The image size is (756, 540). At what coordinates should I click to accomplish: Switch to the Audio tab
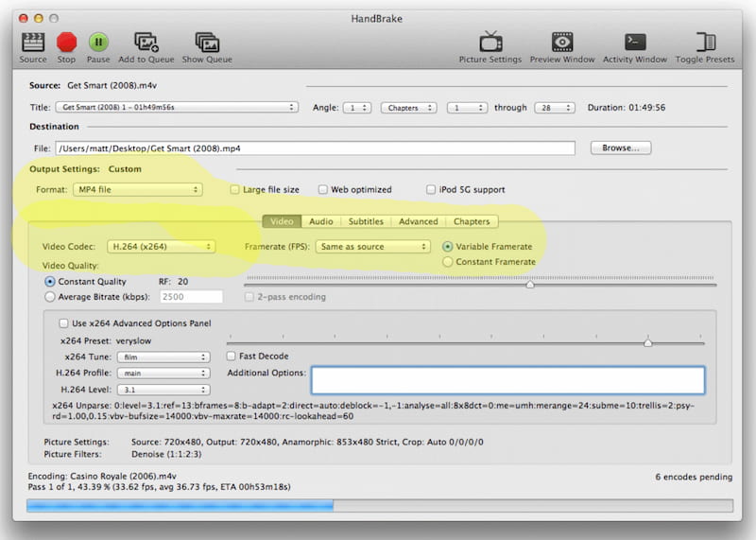click(x=321, y=221)
